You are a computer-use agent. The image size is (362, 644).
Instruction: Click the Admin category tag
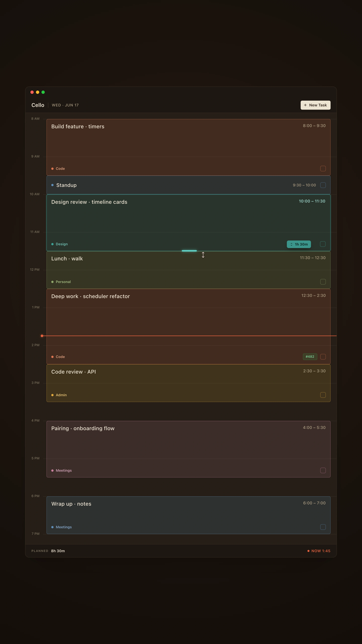tap(59, 395)
